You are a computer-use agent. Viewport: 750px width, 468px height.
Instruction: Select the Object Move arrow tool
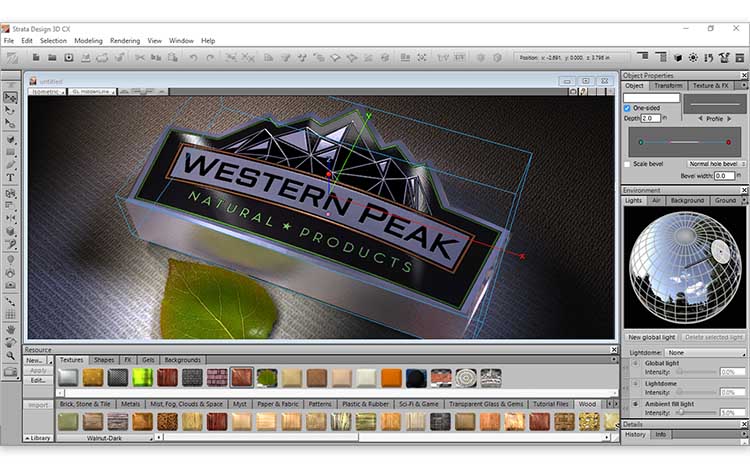pyautogui.click(x=10, y=98)
